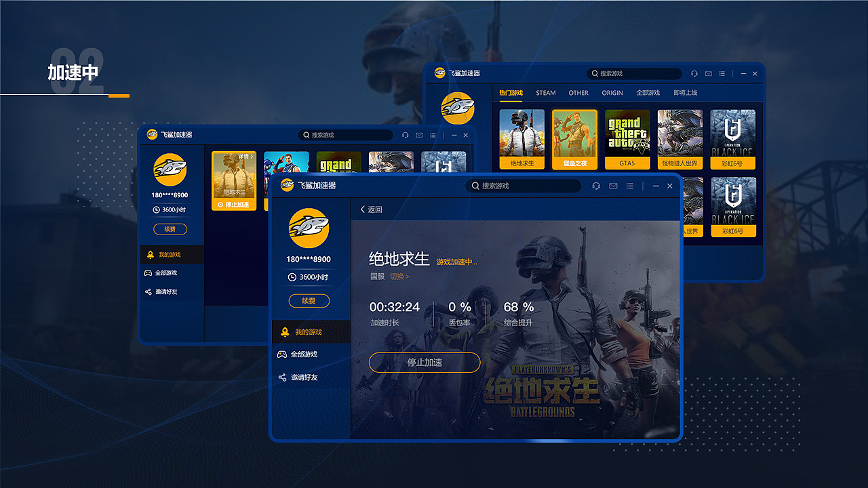Switch to 全部游戏 tab in right window
The image size is (868, 488).
tap(648, 93)
